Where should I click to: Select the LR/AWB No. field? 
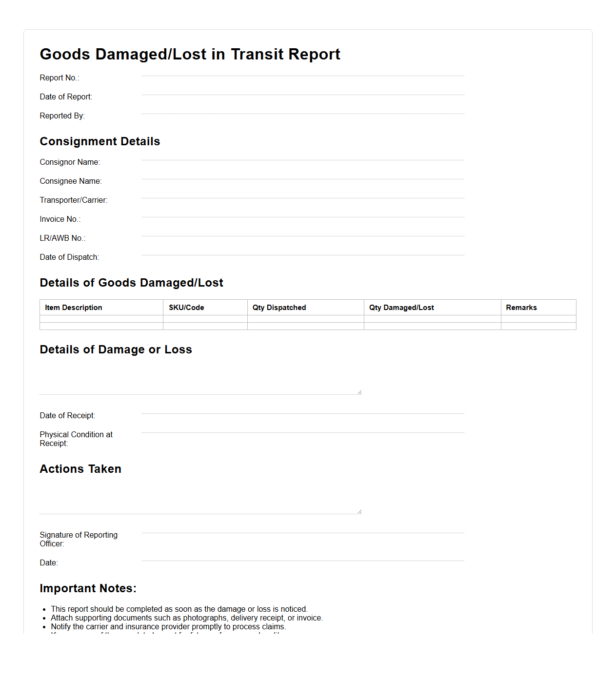302,232
